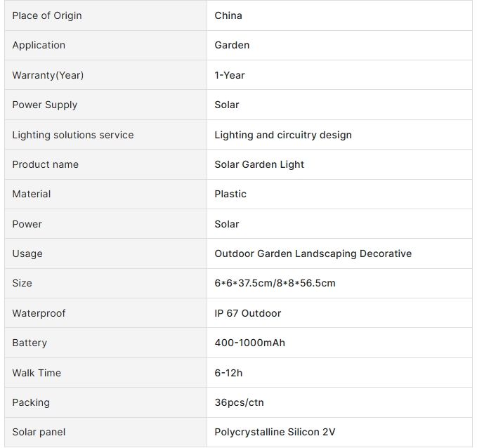Select the 6-12h value

(228, 373)
